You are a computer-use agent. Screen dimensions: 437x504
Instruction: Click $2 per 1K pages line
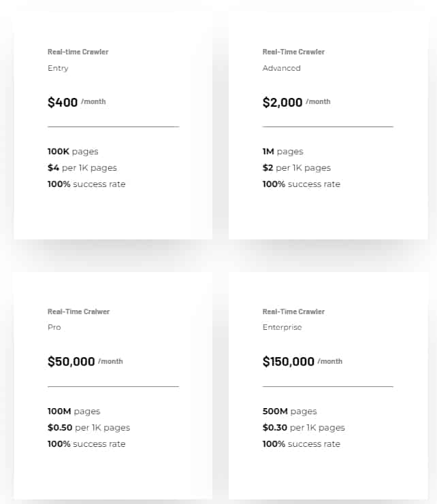point(297,168)
